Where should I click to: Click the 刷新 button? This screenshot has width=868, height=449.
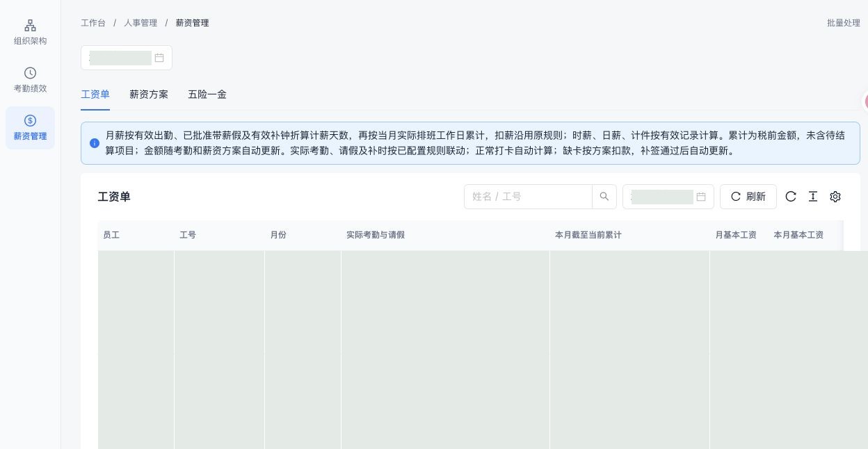coord(748,197)
